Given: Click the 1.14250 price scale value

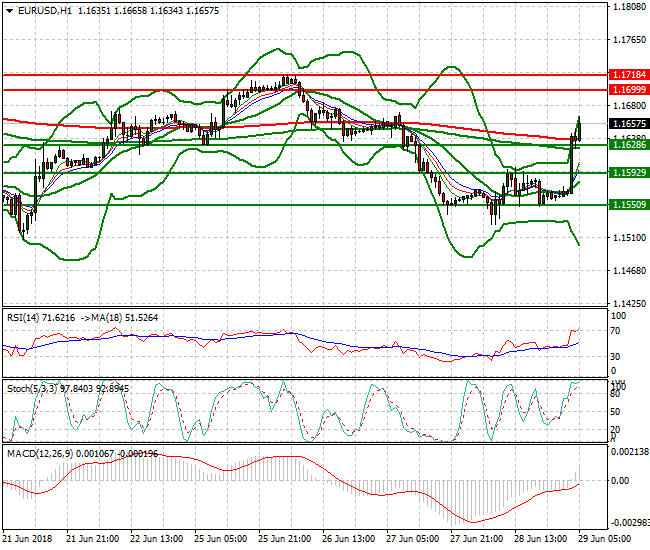Looking at the screenshot, I should point(629,303).
